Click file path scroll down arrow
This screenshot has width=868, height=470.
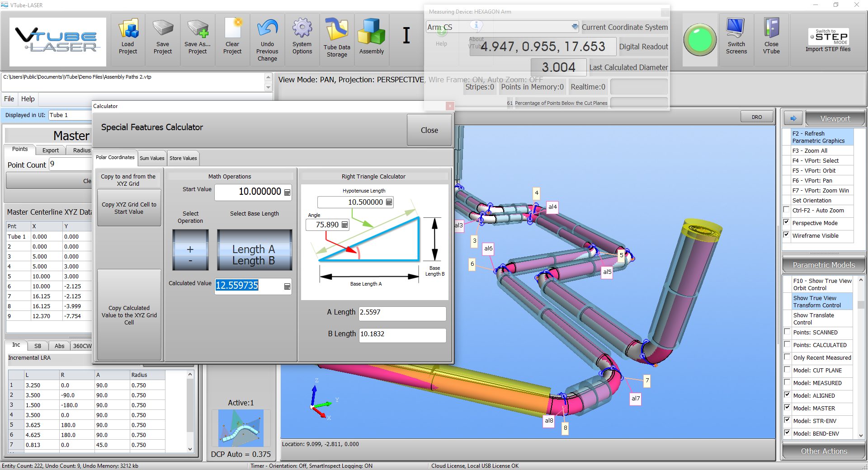click(268, 87)
